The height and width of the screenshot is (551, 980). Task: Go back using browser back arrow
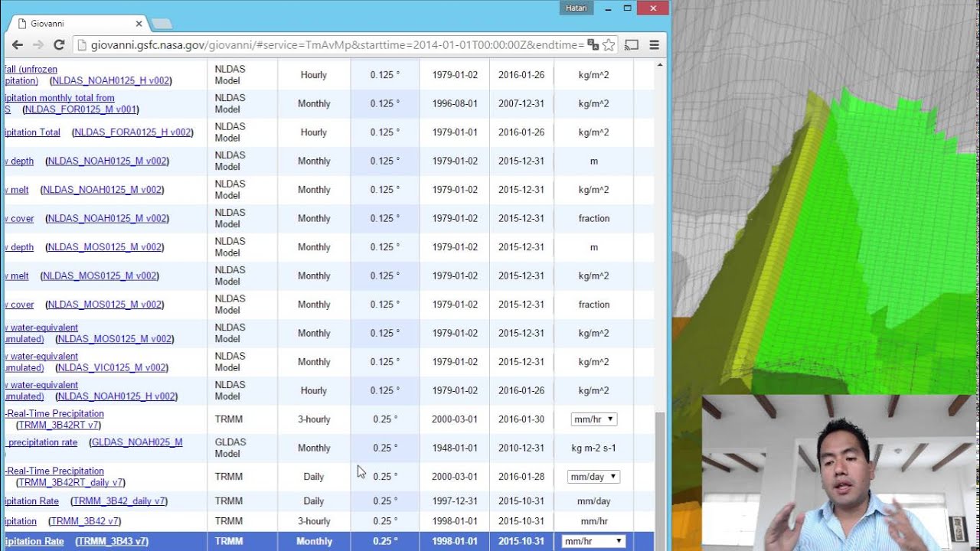point(18,45)
